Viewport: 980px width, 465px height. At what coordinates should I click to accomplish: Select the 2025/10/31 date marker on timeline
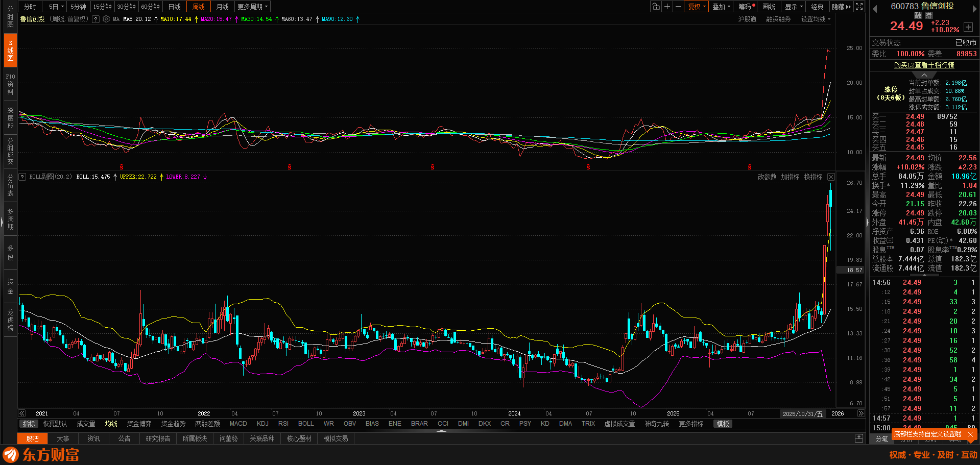point(802,413)
